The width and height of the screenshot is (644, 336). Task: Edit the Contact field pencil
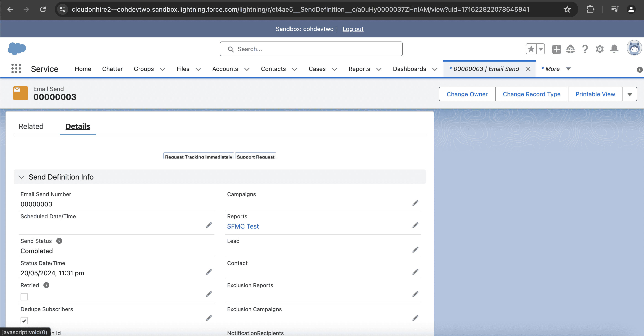click(x=415, y=272)
